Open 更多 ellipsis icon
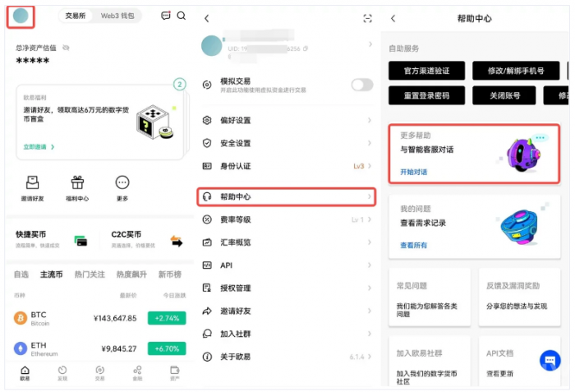Screen dimensions: 575x392 (122, 188)
